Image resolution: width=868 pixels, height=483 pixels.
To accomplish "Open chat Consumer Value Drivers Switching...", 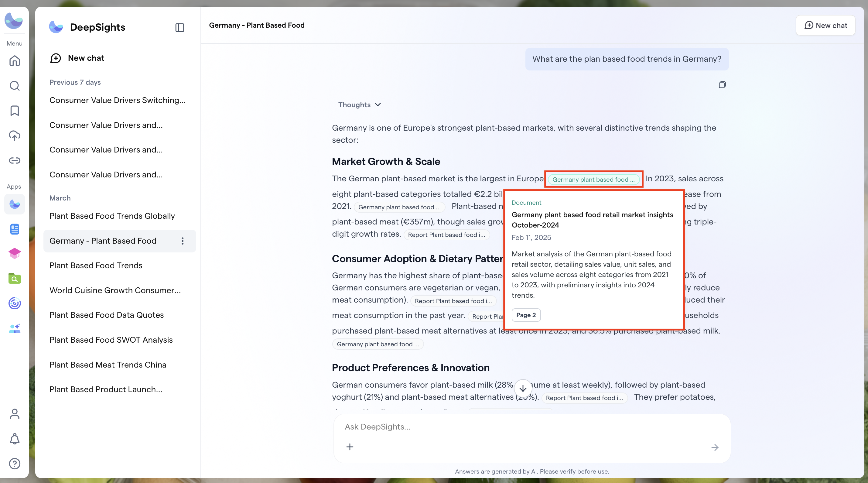I will (120, 101).
